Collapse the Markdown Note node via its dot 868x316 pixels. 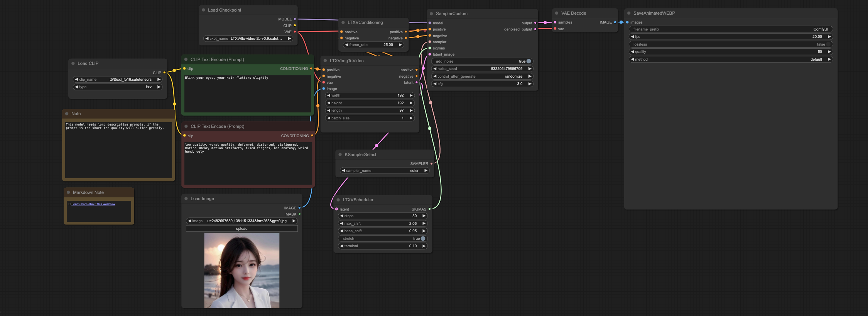pos(68,192)
